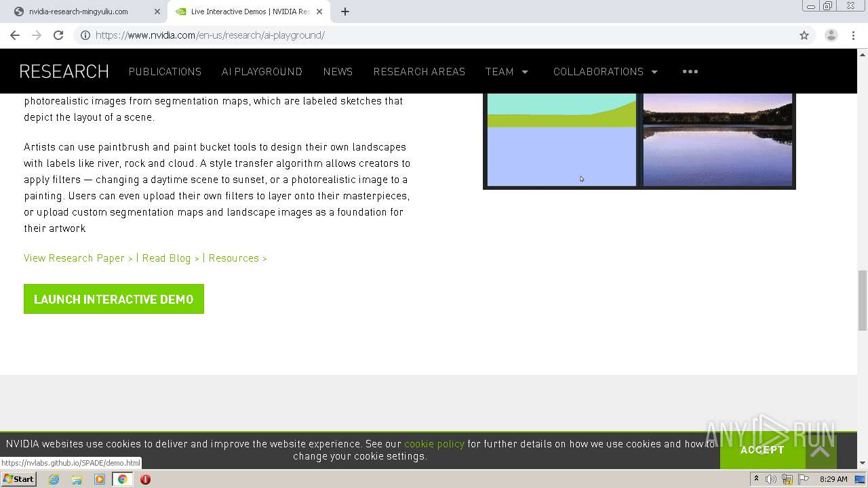This screenshot has height=488, width=868.
Task: Restore down the Chrome window
Action: click(x=828, y=6)
